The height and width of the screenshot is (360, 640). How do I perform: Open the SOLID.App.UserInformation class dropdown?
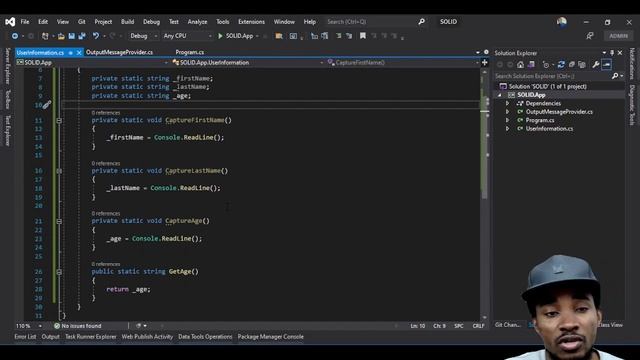248,62
